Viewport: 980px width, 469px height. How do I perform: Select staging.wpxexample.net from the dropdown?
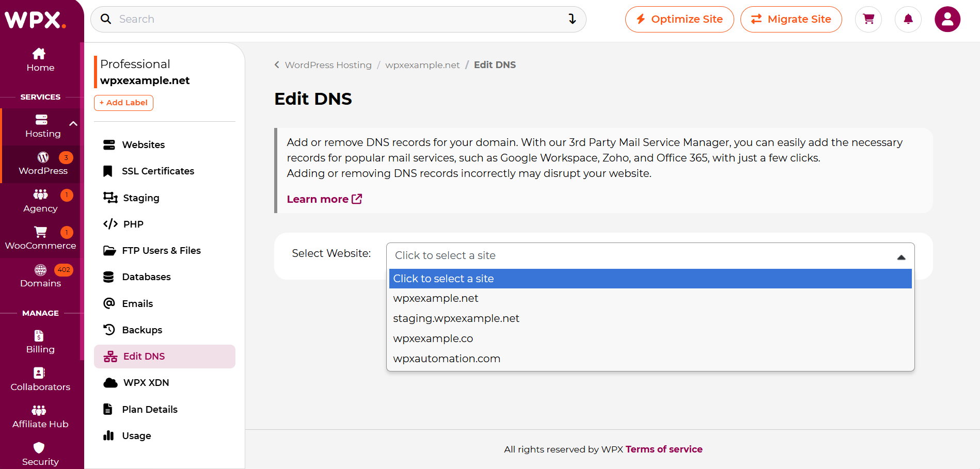click(x=650, y=318)
